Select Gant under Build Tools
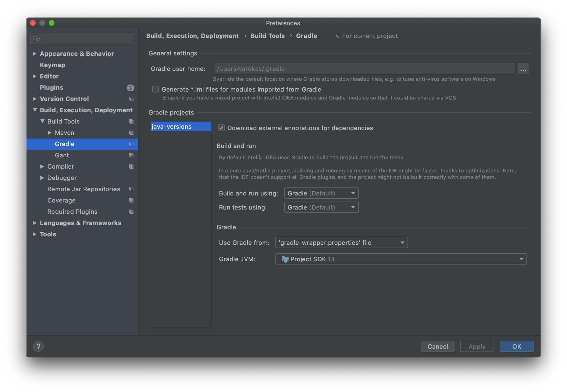 click(x=62, y=155)
